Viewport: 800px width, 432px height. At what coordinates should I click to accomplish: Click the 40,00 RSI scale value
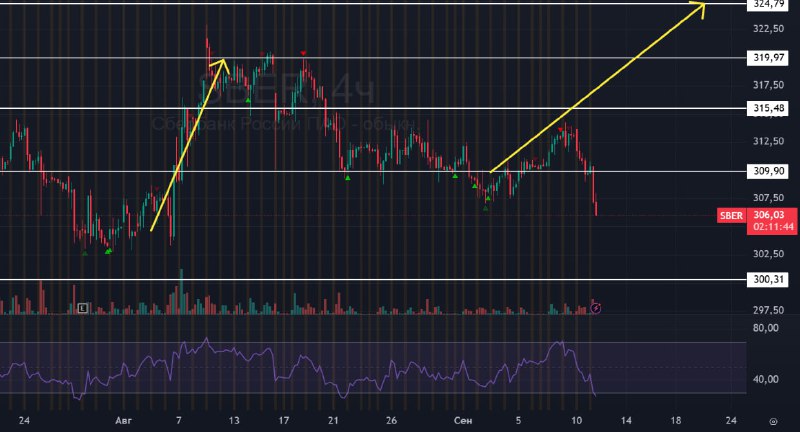click(766, 379)
